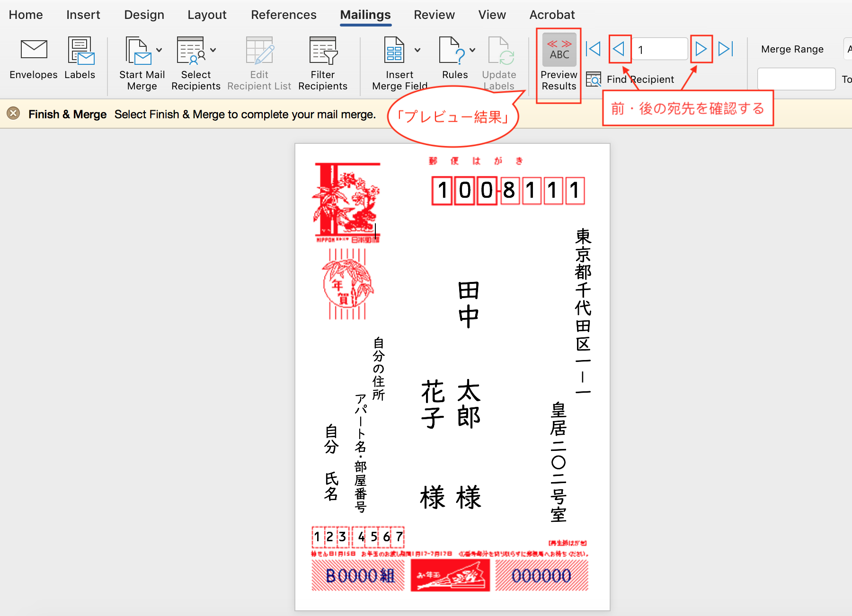Click the Finish & Merge label in the message bar
Screen dimensions: 852x616
67,114
